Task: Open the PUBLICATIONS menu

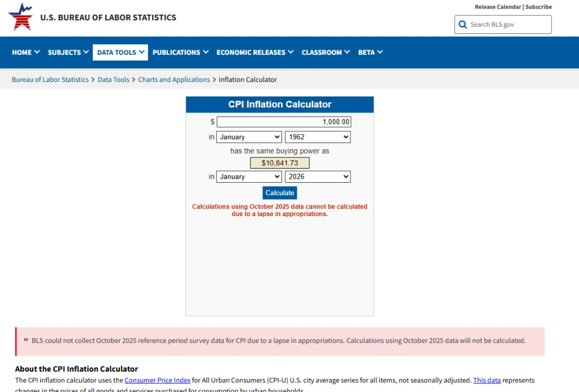Action: (180, 53)
